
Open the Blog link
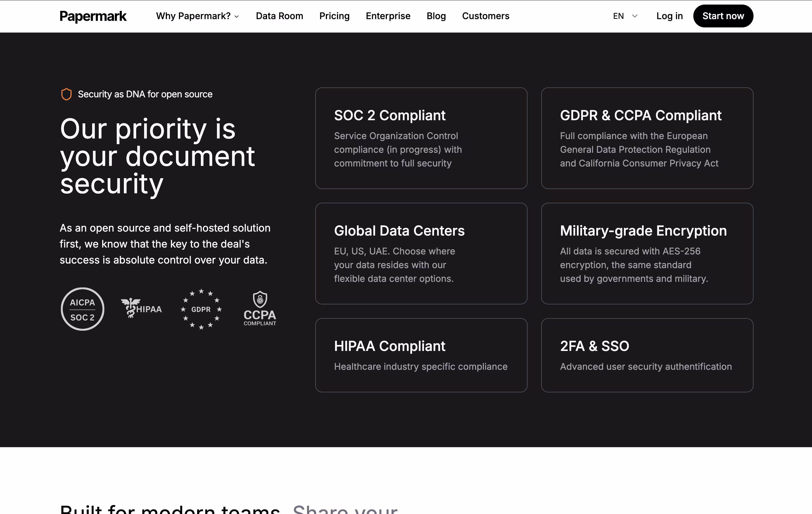436,16
